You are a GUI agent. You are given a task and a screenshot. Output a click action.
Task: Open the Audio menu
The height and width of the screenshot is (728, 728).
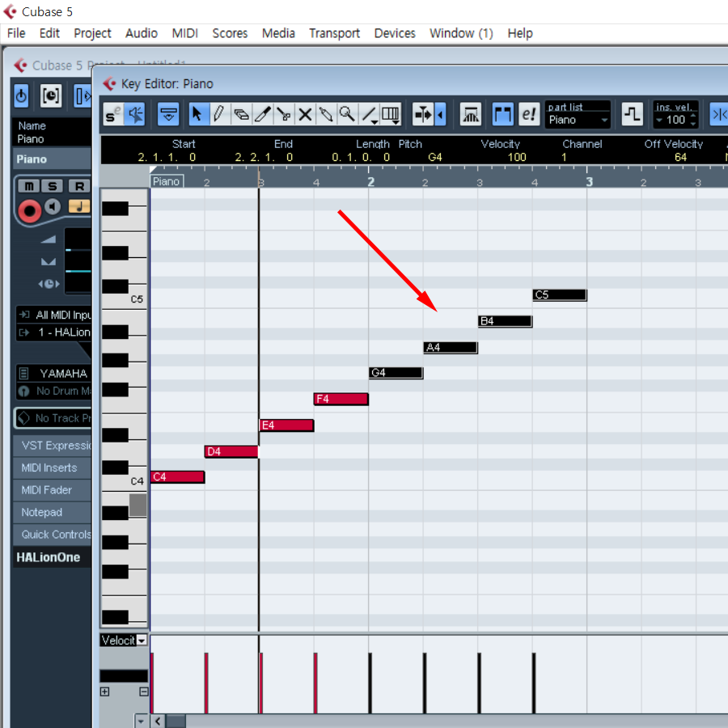click(x=141, y=33)
